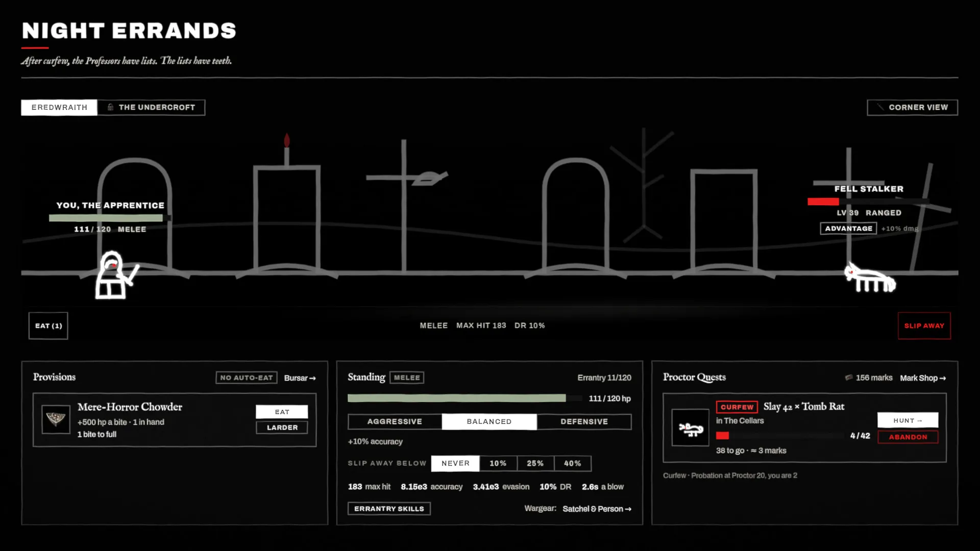Click the red candle flame on the tombstone
Screen dimensions: 980x551
tap(287, 140)
